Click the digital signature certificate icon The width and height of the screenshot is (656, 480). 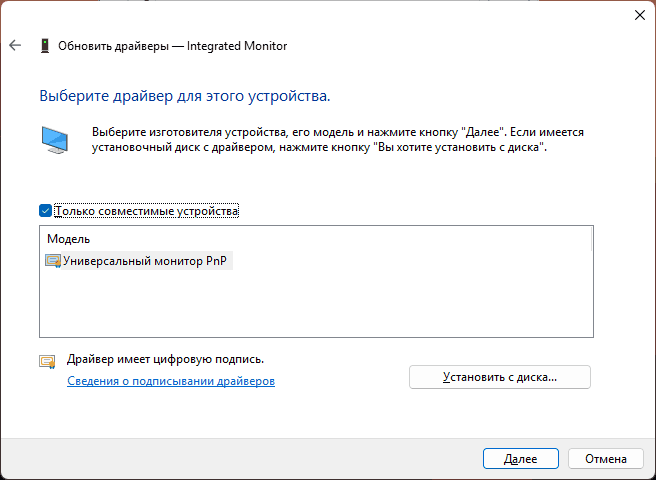pyautogui.click(x=47, y=361)
